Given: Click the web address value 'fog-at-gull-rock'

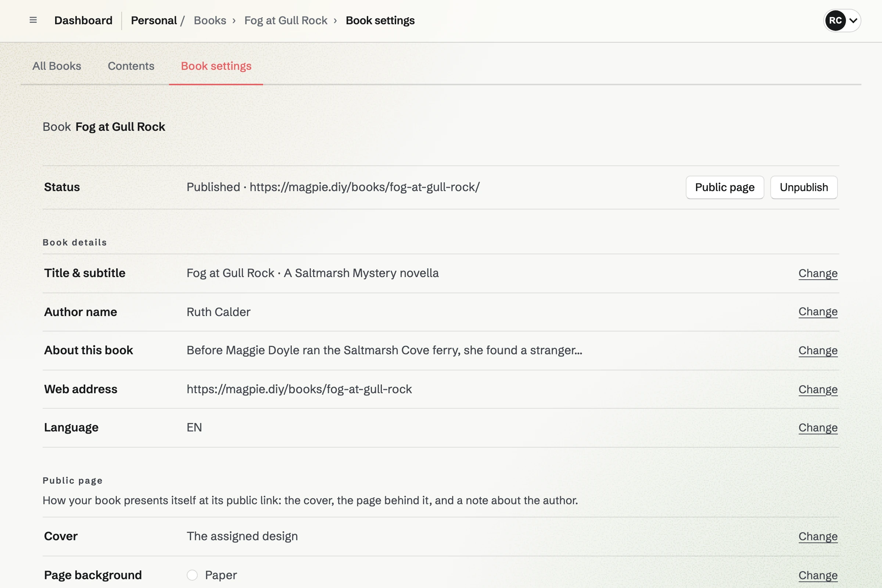Looking at the screenshot, I should tap(299, 389).
